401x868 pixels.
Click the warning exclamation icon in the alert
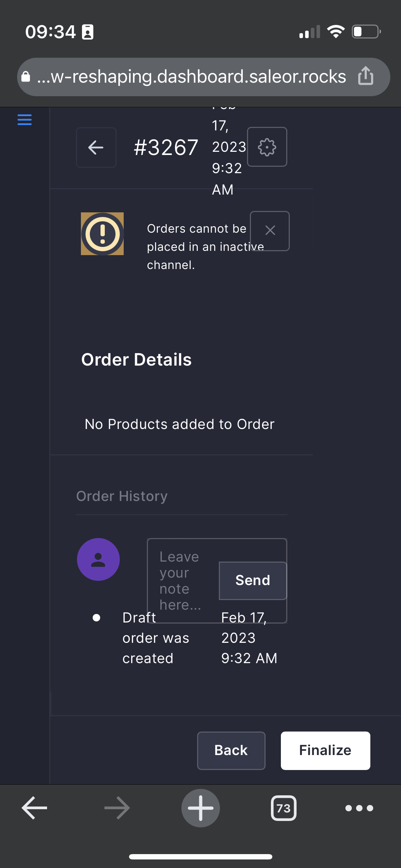(x=102, y=234)
